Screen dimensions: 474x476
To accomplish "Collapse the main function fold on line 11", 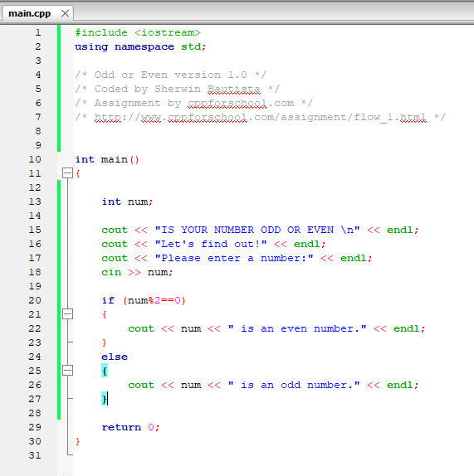I will point(67,173).
